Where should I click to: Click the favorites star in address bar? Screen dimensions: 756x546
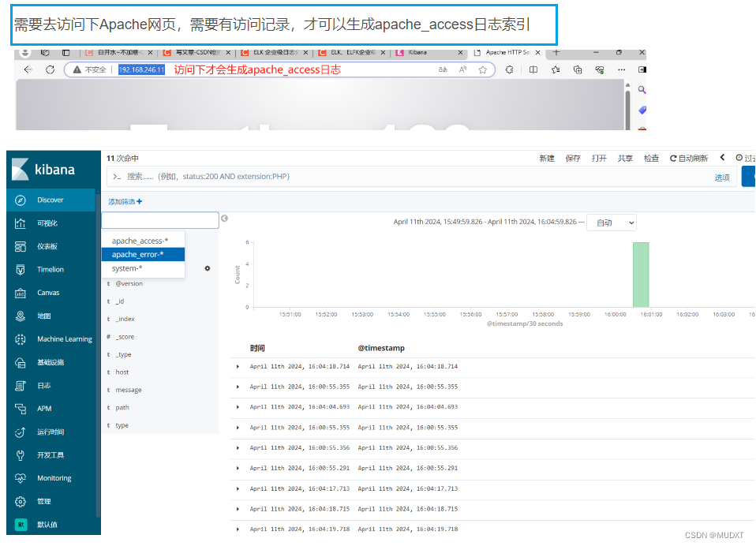coord(483,70)
